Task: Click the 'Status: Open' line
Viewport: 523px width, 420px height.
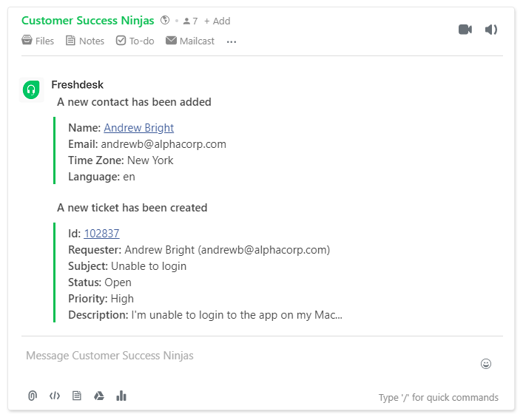Action: (x=100, y=282)
